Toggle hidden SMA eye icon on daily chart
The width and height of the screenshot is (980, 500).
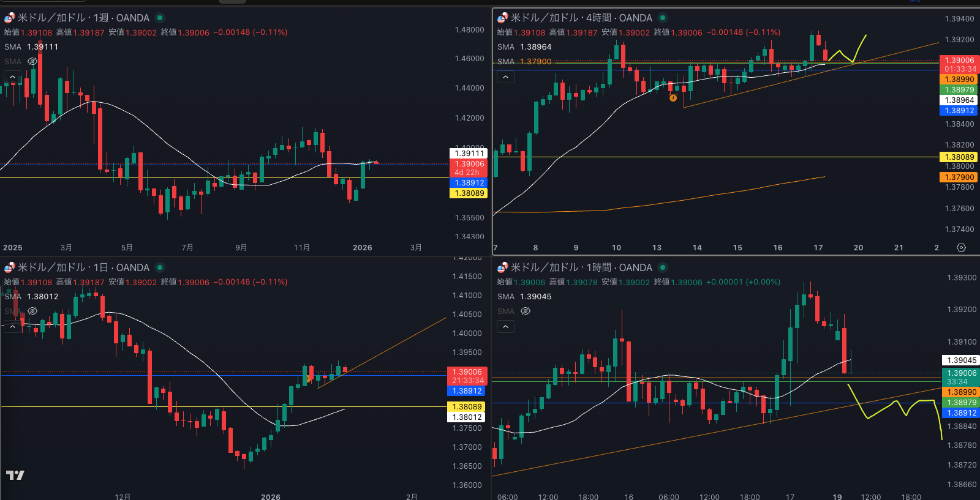click(x=32, y=311)
